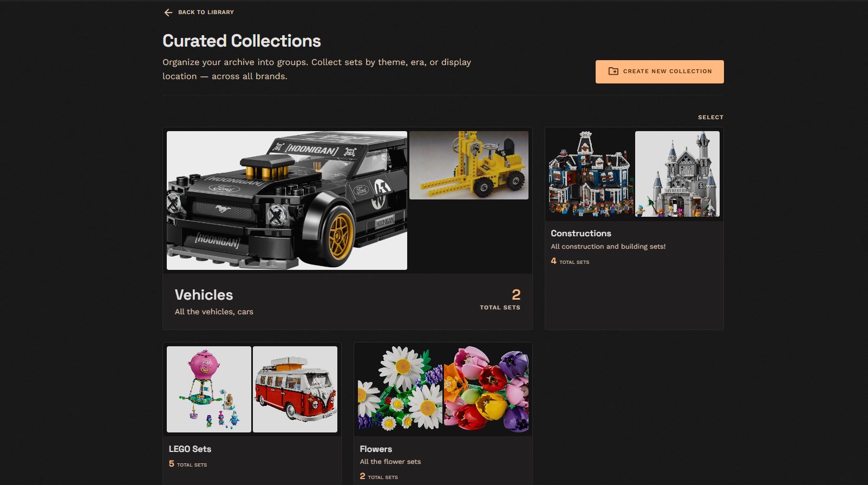Click the folder-plus icon in Create button
Image resolution: width=868 pixels, height=485 pixels.
click(x=613, y=72)
